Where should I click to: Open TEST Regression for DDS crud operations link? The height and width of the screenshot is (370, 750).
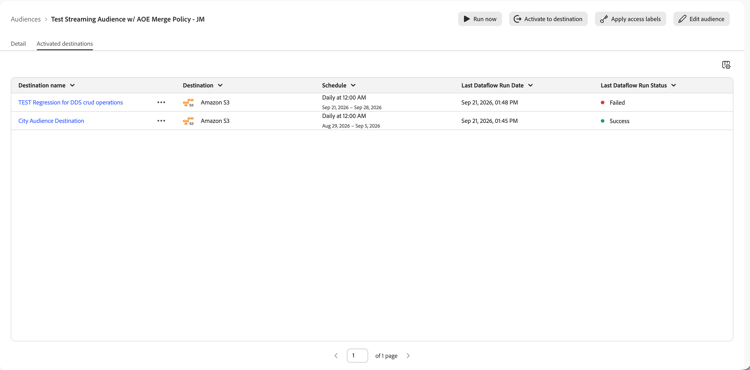pos(70,102)
